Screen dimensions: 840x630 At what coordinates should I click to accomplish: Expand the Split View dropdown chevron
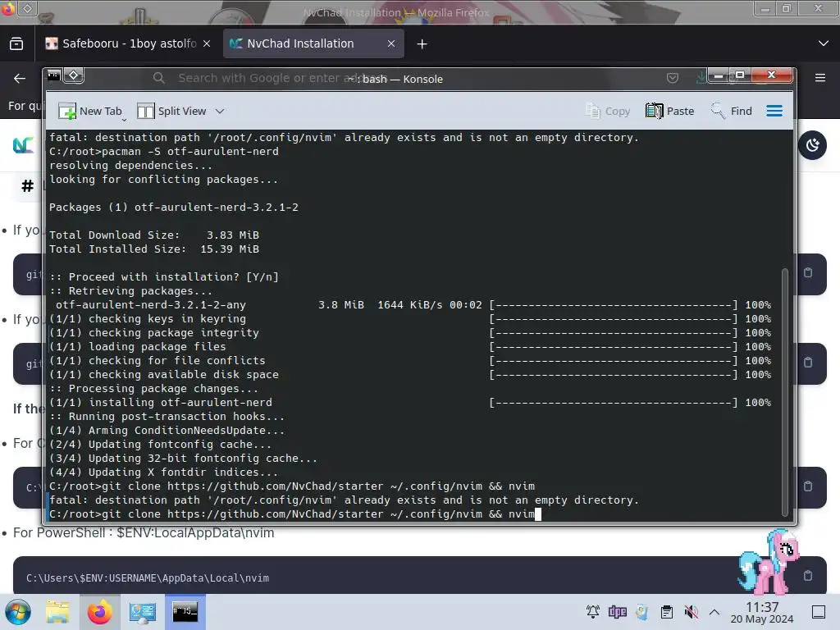pyautogui.click(x=220, y=111)
